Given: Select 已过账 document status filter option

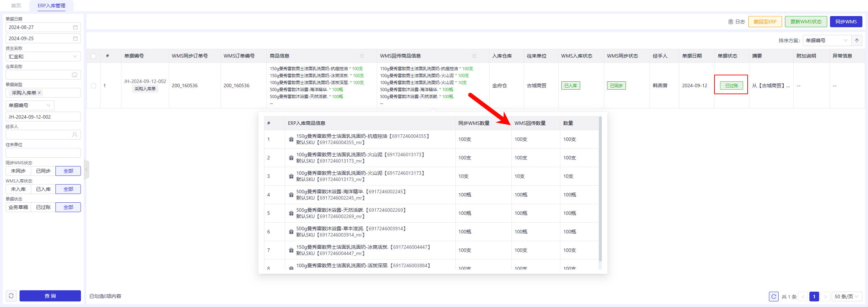Looking at the screenshot, I should click(x=43, y=207).
